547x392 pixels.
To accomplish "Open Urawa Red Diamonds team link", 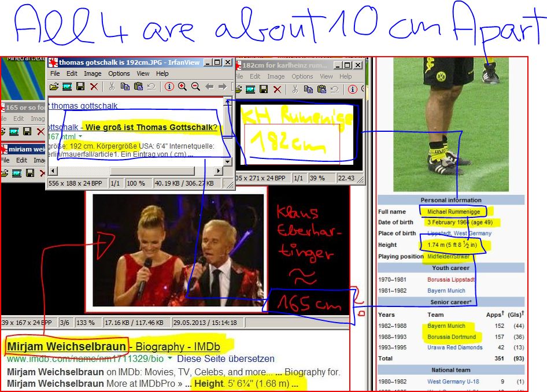I will (455, 347).
